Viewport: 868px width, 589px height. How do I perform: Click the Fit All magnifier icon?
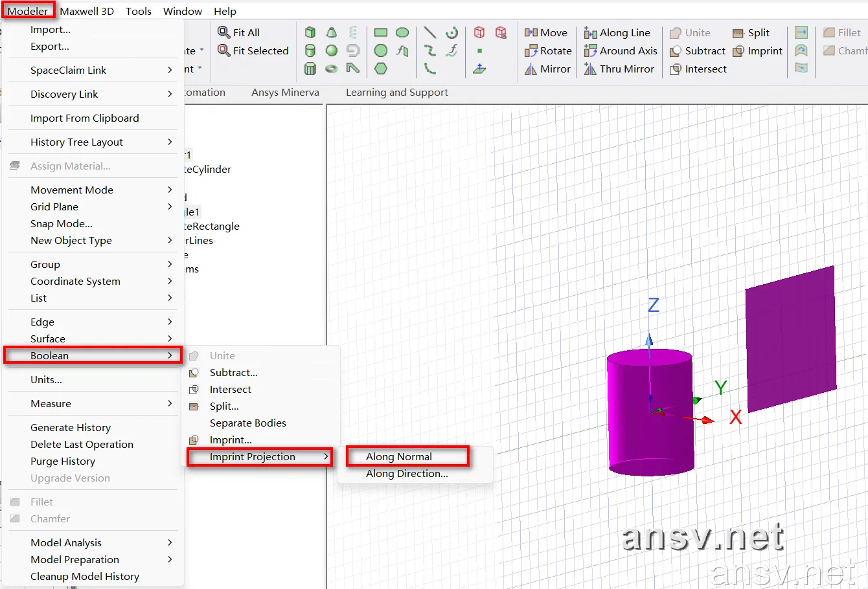coord(224,32)
